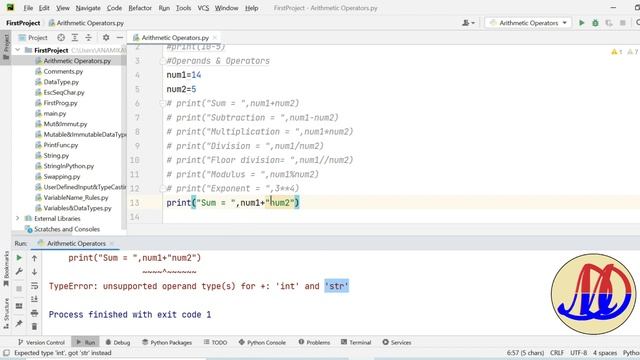Collapse all in Project panel

click(88, 38)
